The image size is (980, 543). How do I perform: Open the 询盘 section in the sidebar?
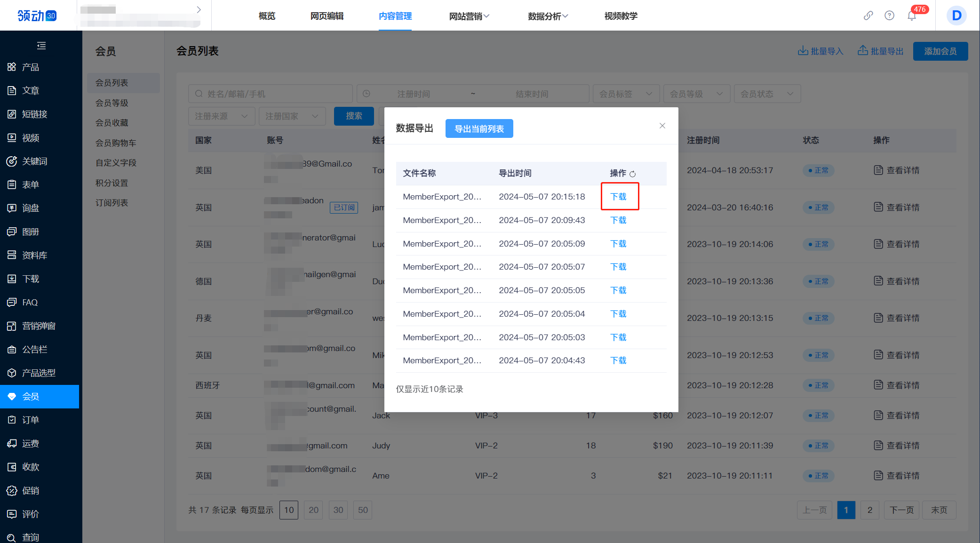[x=31, y=208]
